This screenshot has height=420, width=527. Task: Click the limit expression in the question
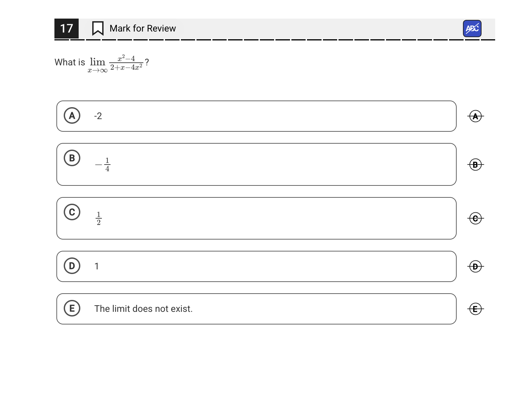pos(115,63)
